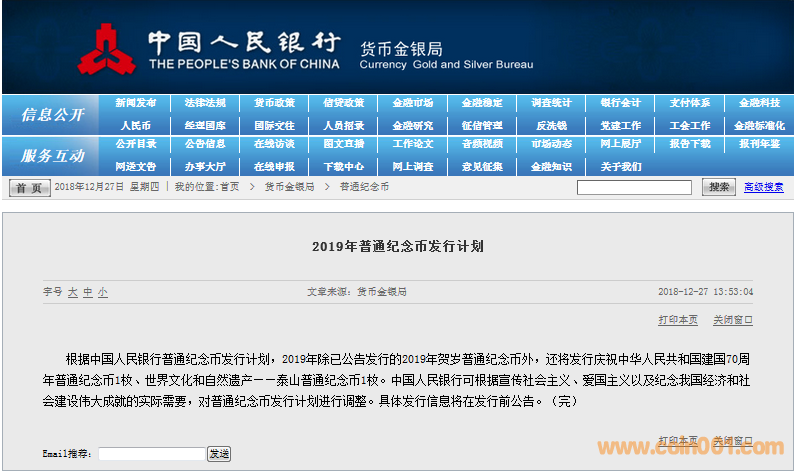Viewport: 797px width, 474px height.
Task: Select 反洗钱 in the navigation bar
Action: pos(551,126)
